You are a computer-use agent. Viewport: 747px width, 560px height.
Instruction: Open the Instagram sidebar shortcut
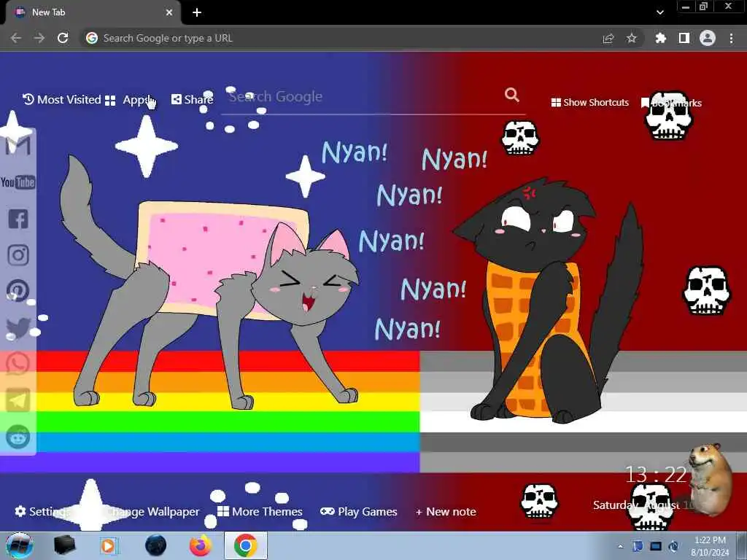click(18, 254)
